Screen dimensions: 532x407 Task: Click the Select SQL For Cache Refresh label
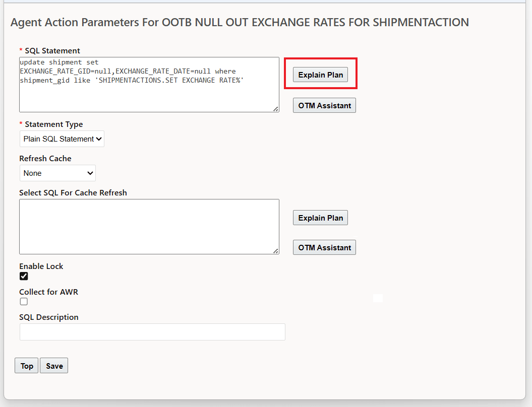click(x=73, y=193)
